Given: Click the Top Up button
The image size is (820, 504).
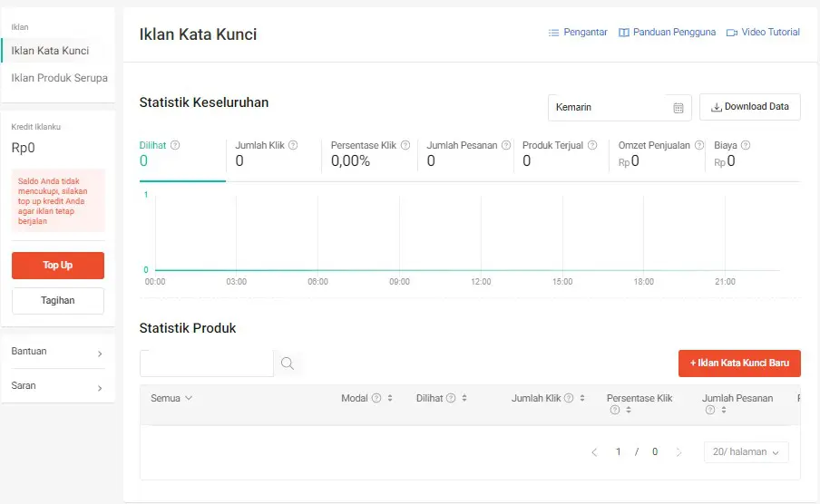Looking at the screenshot, I should [x=58, y=265].
